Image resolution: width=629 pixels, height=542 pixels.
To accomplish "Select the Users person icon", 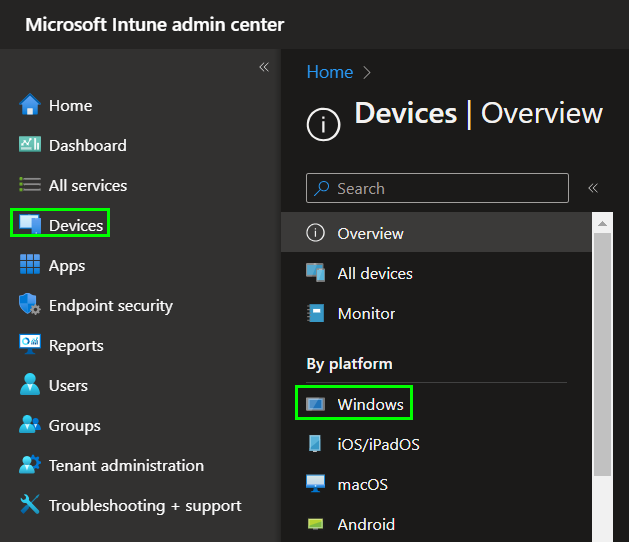I will click(30, 385).
